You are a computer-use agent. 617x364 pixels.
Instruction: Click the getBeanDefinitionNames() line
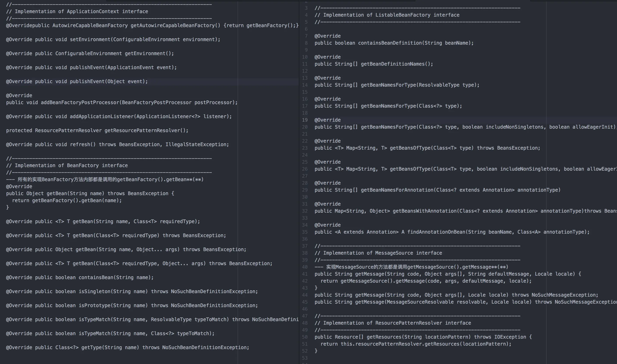click(374, 64)
